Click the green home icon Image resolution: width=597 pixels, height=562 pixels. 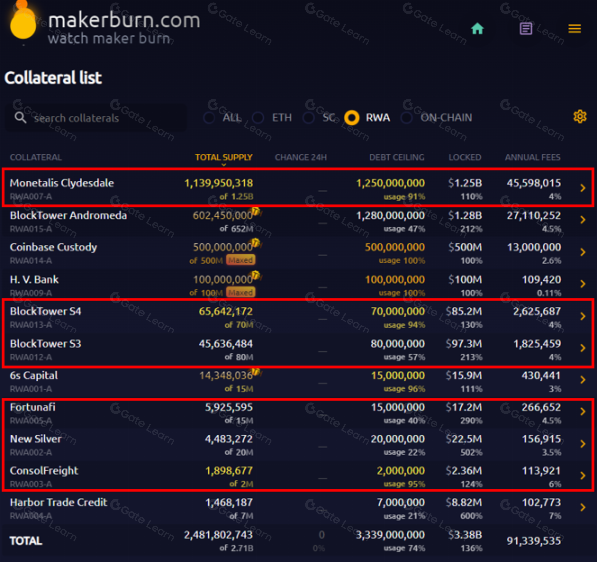click(477, 29)
